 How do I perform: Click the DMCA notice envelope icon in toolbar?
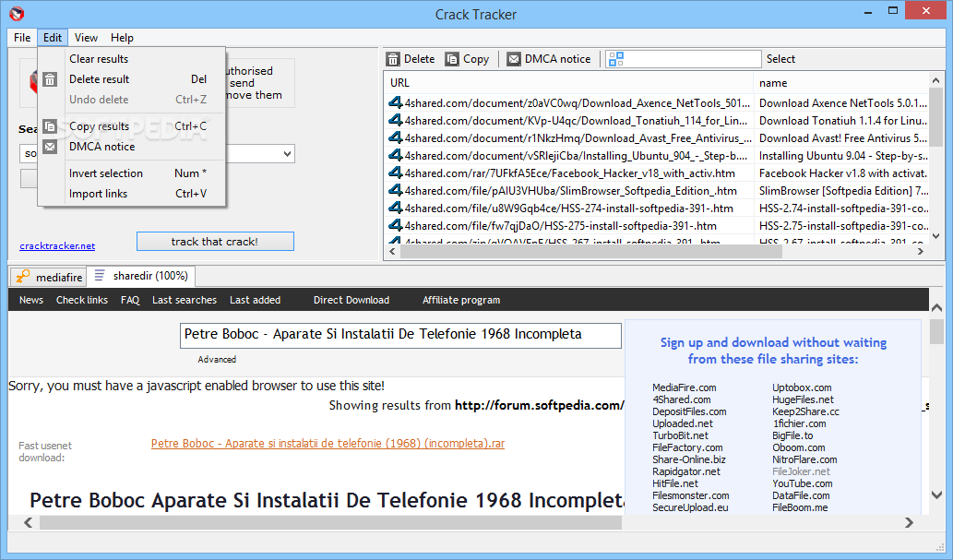point(514,59)
